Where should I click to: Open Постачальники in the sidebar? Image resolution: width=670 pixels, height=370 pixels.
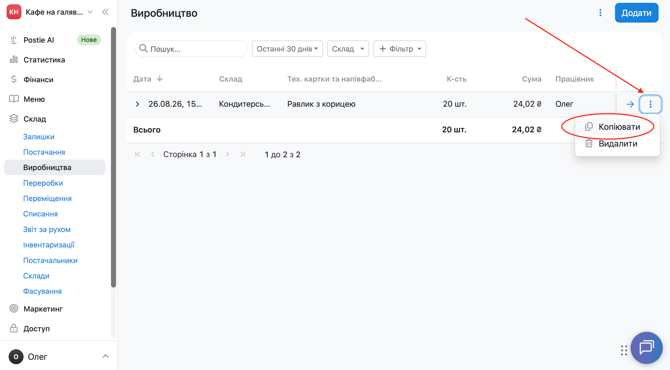(x=50, y=260)
